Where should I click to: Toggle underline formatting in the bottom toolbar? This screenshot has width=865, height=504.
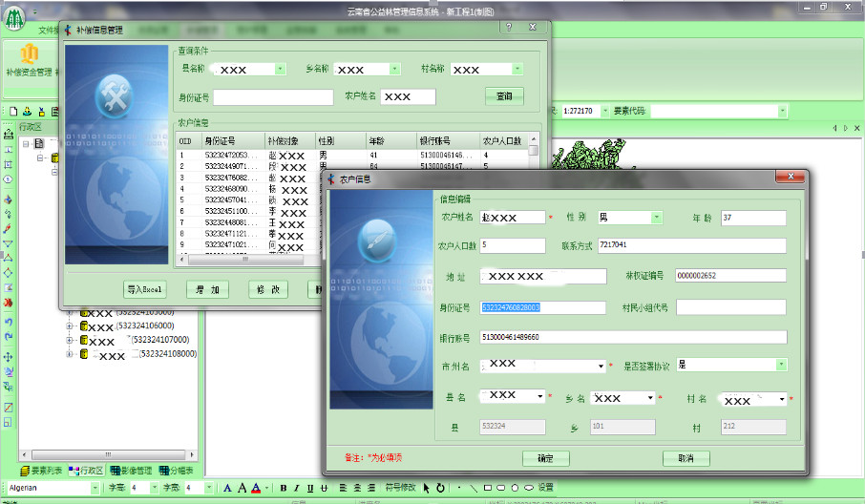pyautogui.click(x=310, y=488)
